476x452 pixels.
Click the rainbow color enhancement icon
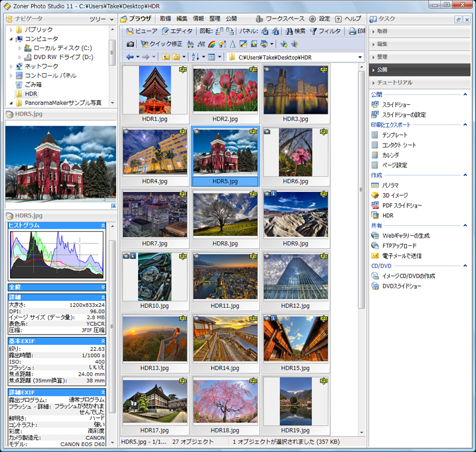211,44
